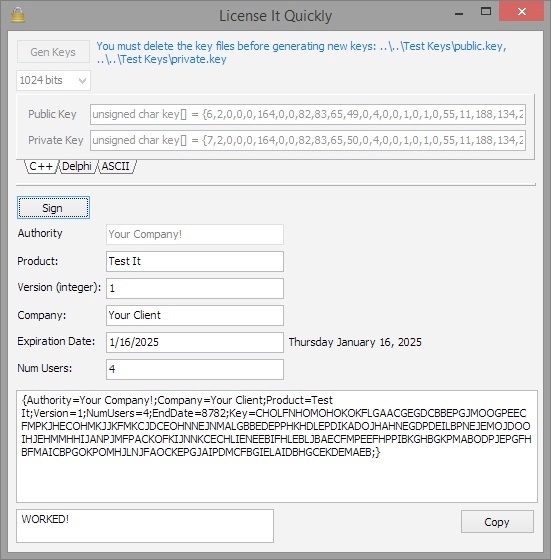Image resolution: width=551 pixels, height=560 pixels.
Task: Click the Private Key label
Action: (x=55, y=140)
